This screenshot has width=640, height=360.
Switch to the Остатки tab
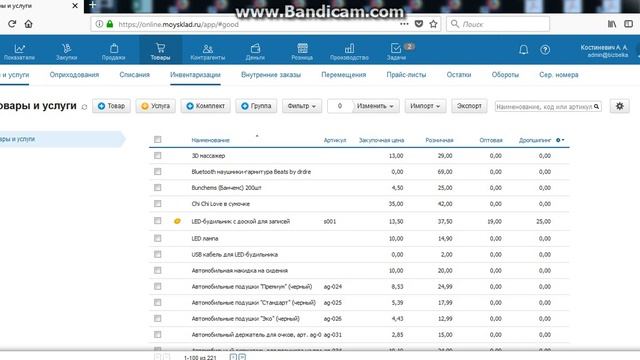coord(459,75)
